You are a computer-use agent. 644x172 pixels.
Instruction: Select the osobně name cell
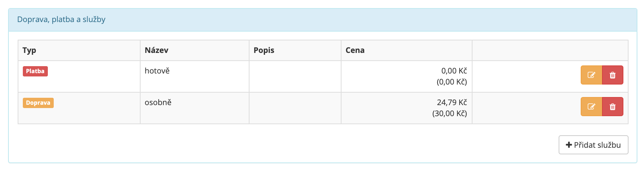(x=195, y=108)
